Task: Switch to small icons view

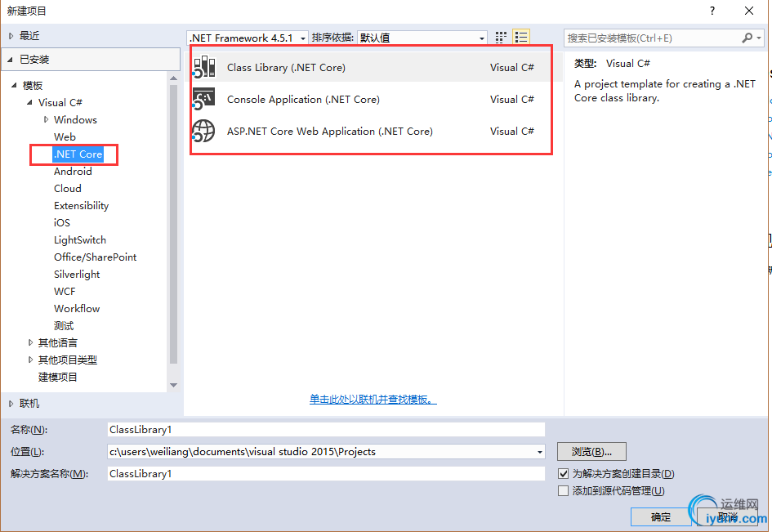Action: pos(501,38)
